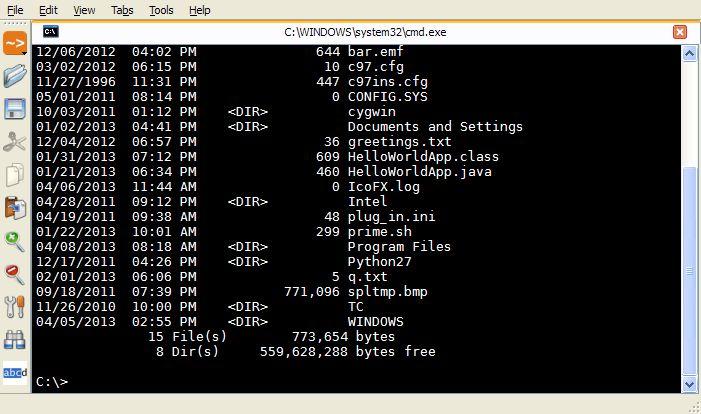The width and height of the screenshot is (701, 414).
Task: Click the <DIR> marker on cygwin row
Action: tap(248, 112)
